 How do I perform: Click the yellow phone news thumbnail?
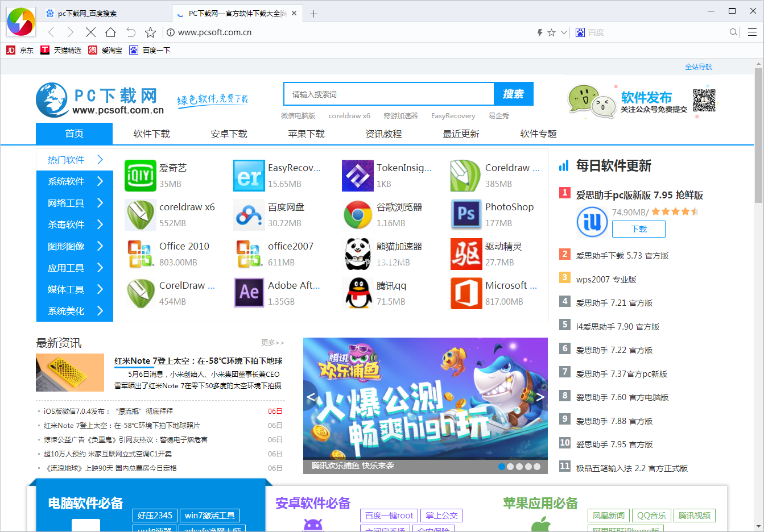click(x=70, y=373)
